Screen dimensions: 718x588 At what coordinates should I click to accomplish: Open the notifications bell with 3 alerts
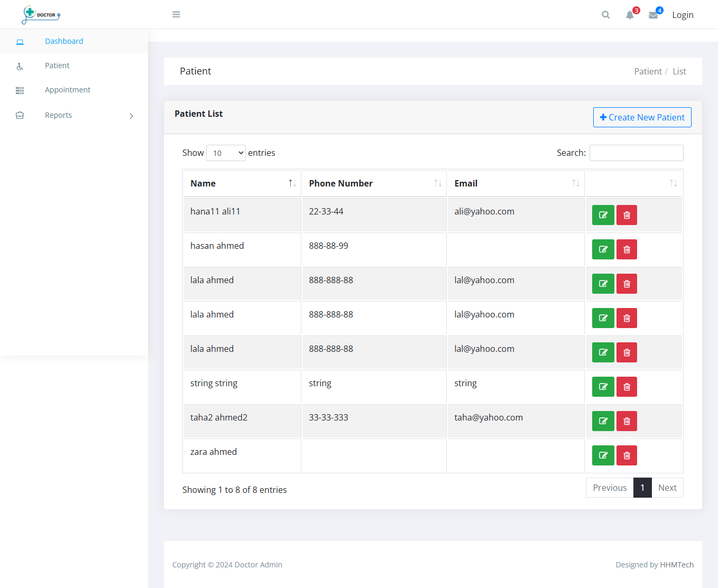(630, 14)
